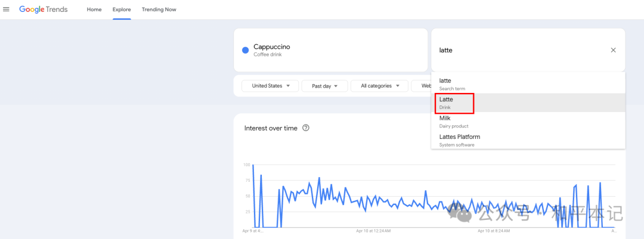Image resolution: width=644 pixels, height=239 pixels.
Task: Open the Trending Now tab
Action: point(159,10)
